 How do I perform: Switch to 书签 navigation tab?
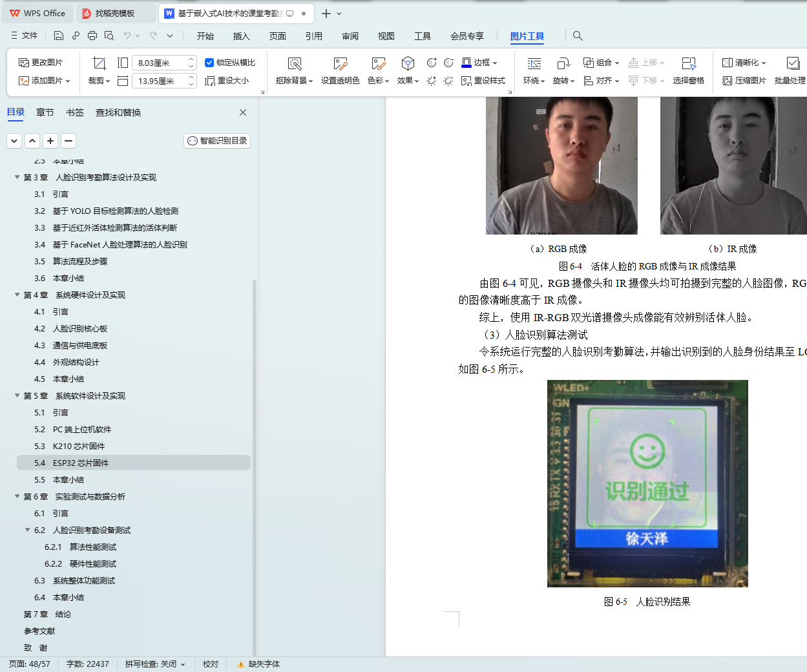tap(75, 112)
